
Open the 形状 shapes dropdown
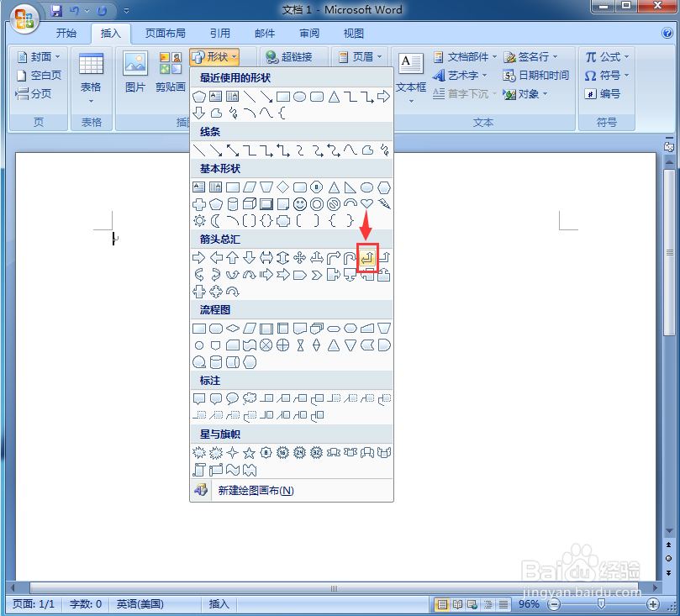pyautogui.click(x=214, y=57)
